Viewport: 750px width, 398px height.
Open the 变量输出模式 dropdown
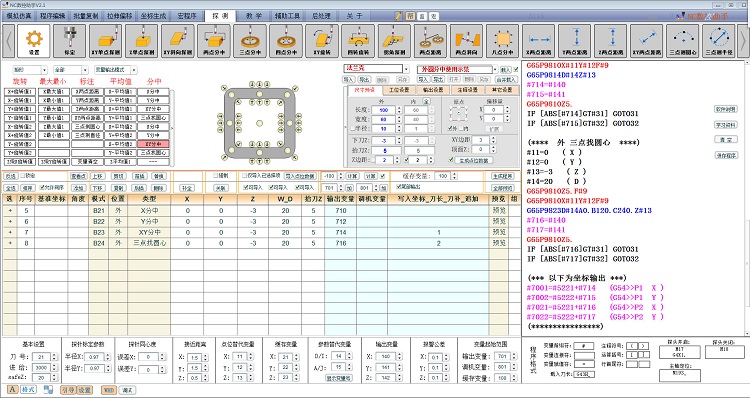[x=115, y=70]
